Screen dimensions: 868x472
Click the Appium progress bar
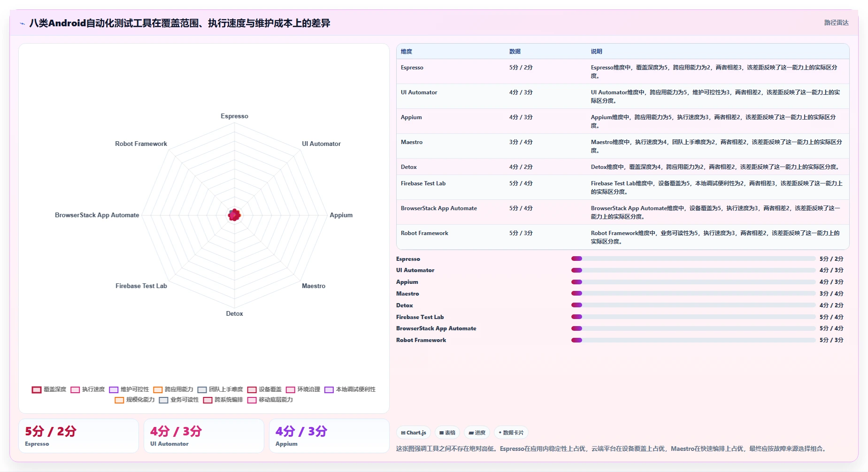point(693,282)
